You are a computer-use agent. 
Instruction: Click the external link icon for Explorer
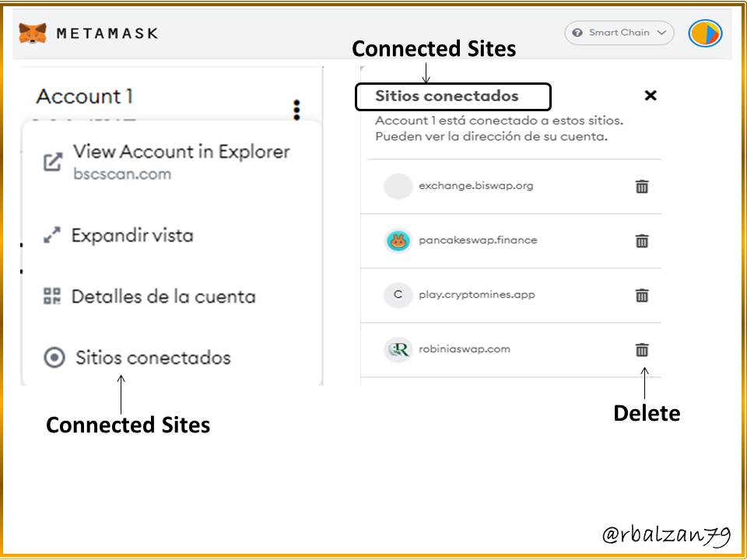53,162
